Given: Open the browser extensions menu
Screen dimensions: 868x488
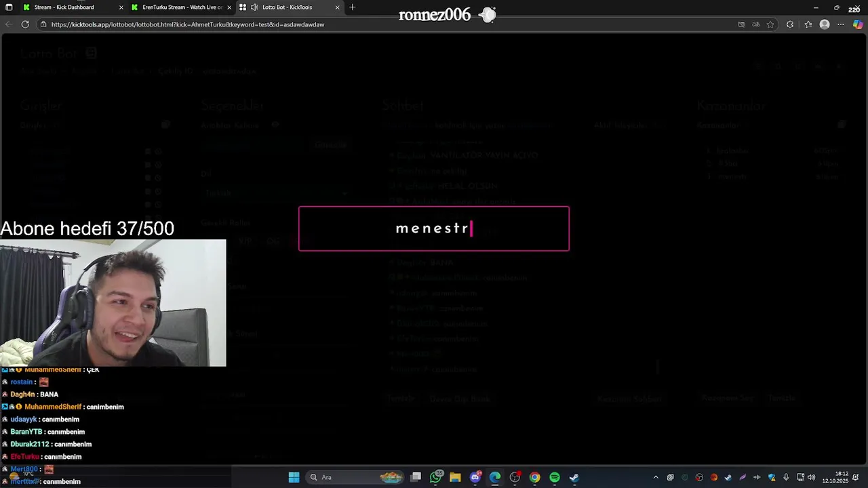Looking at the screenshot, I should (790, 24).
